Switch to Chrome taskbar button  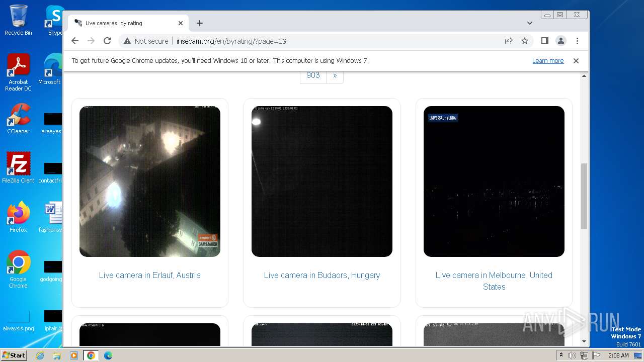[x=91, y=355]
